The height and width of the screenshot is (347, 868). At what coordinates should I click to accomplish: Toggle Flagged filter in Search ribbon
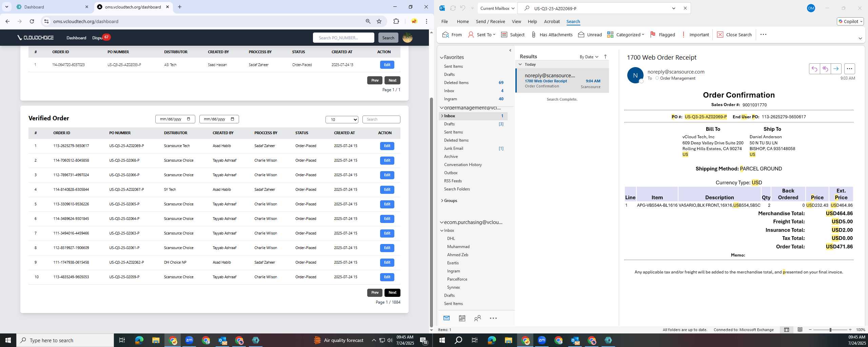(x=663, y=35)
